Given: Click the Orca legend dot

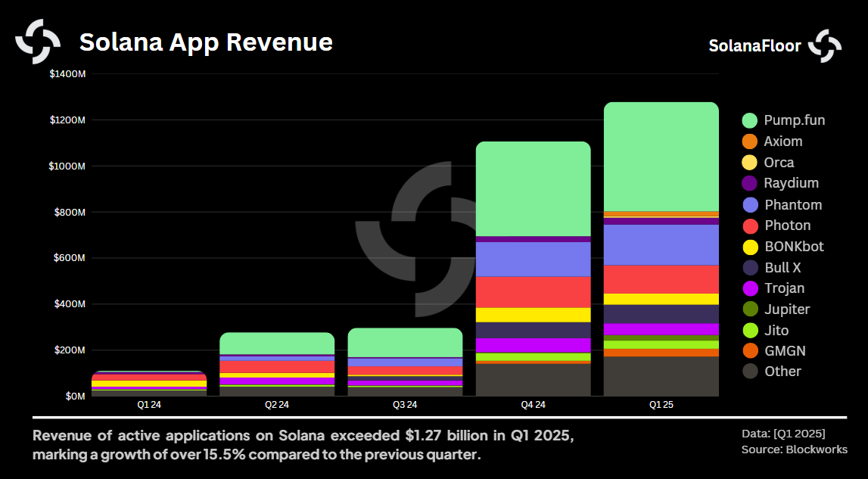Looking at the screenshot, I should click(752, 162).
